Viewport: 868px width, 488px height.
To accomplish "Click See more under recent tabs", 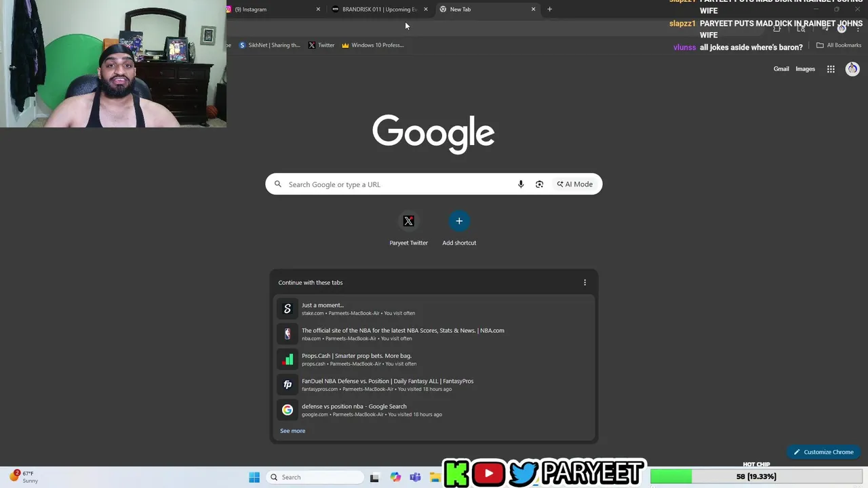I will (x=292, y=431).
